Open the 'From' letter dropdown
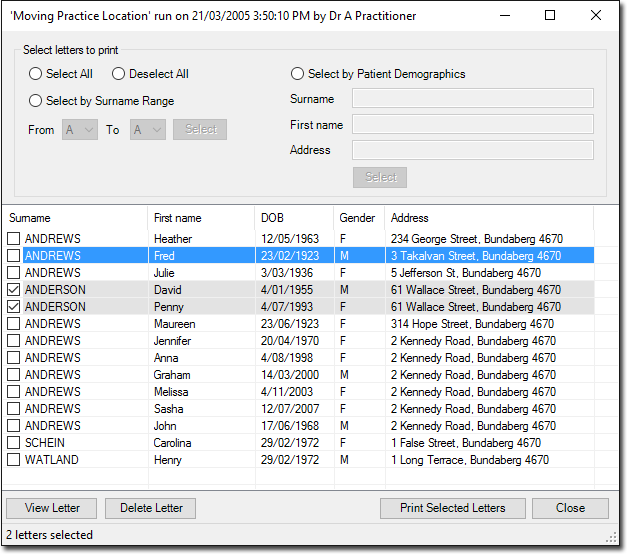The image size is (627, 557). (80, 130)
